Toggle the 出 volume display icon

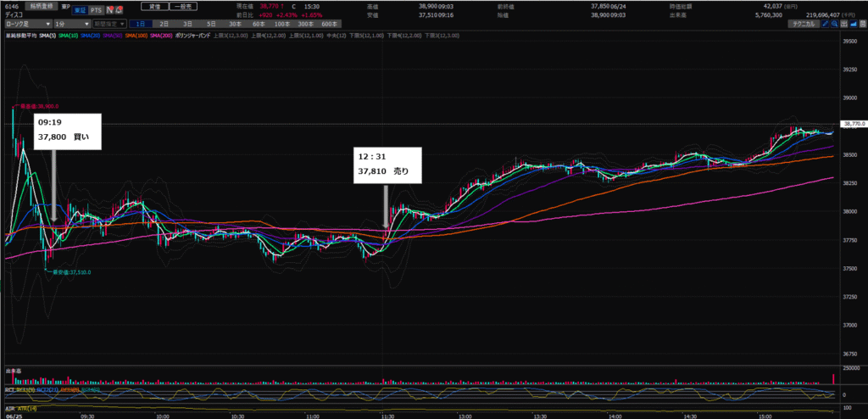(x=843, y=25)
